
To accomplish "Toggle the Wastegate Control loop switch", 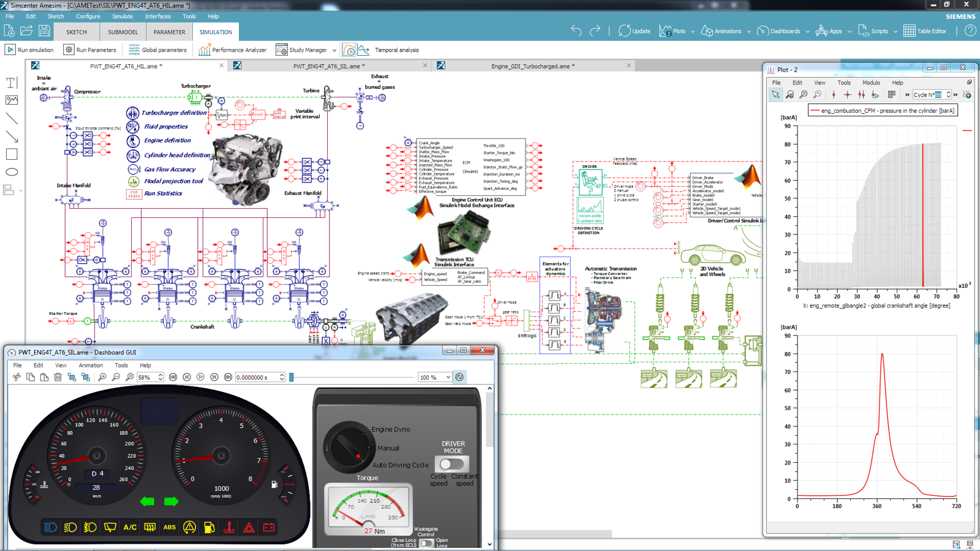I will 427,543.
